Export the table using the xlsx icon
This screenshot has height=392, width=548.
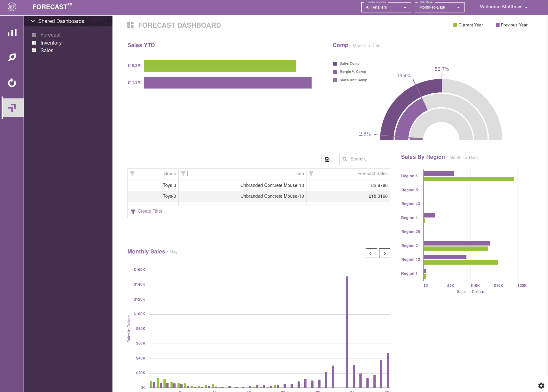tap(327, 159)
